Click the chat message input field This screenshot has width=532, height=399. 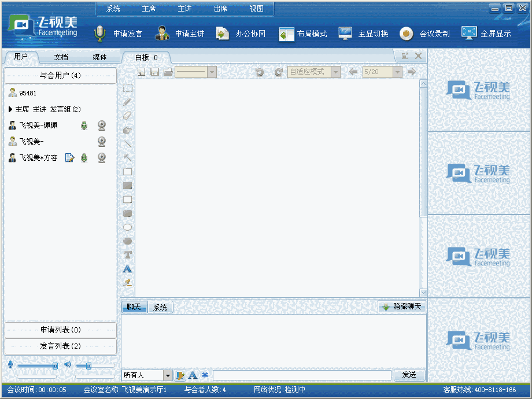302,375
